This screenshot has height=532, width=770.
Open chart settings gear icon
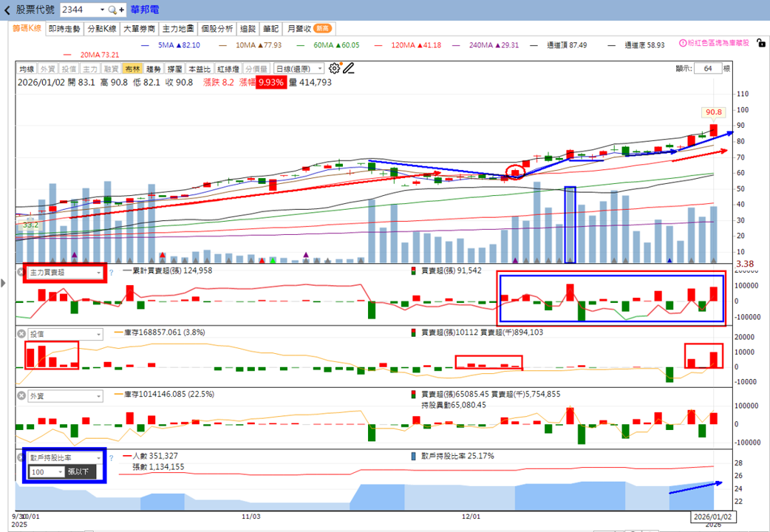click(x=335, y=68)
